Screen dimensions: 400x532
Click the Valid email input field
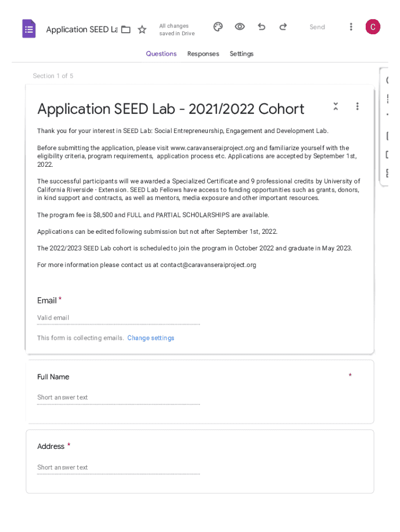pos(118,318)
